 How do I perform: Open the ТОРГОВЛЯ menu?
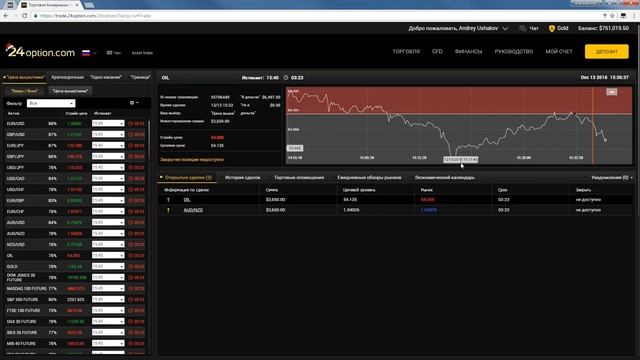pyautogui.click(x=406, y=52)
